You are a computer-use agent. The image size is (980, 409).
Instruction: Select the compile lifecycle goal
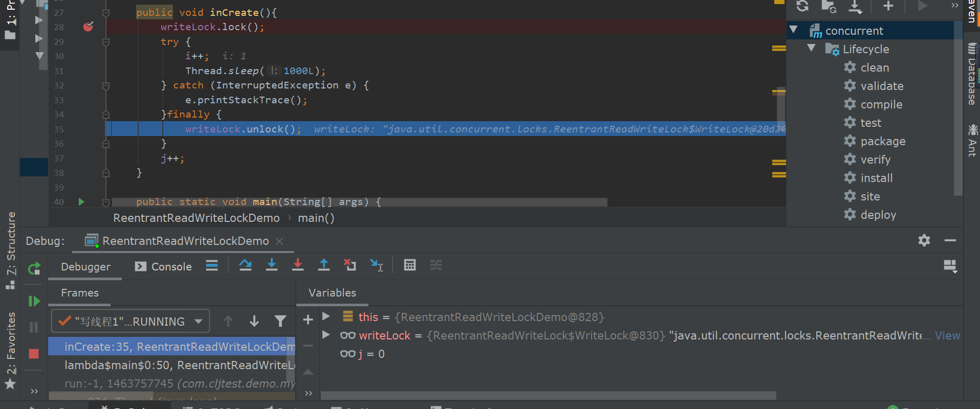(881, 104)
